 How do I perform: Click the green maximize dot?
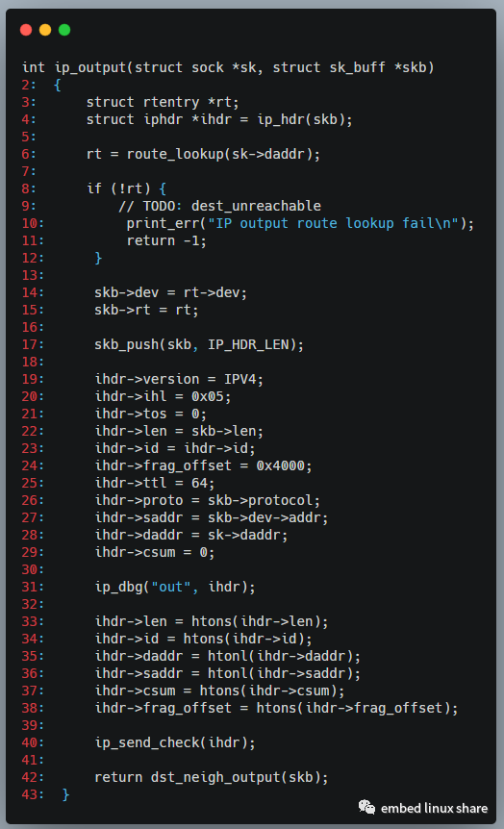coord(64,30)
